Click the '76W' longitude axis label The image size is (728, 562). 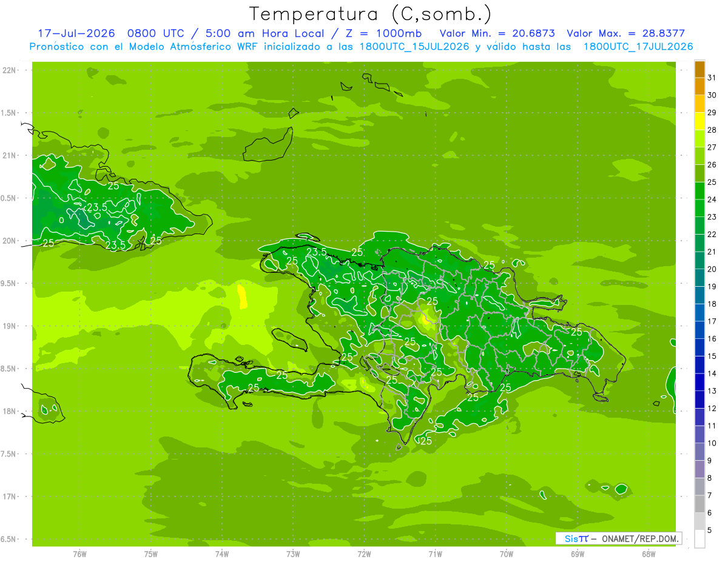[x=79, y=554]
